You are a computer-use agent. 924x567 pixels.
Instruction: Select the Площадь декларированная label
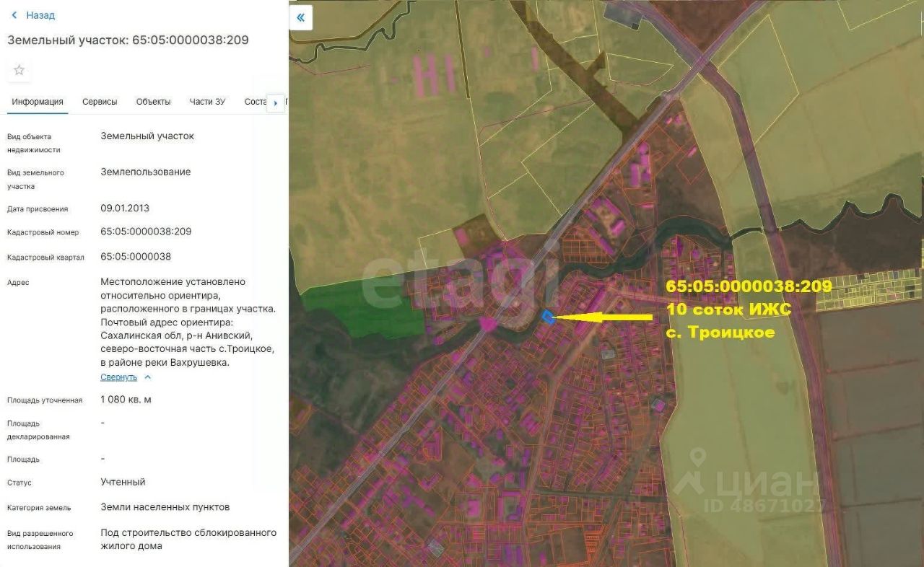coord(38,430)
